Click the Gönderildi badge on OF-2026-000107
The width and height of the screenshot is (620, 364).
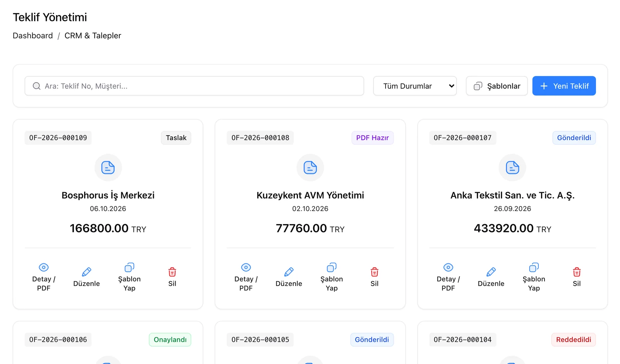coord(574,138)
